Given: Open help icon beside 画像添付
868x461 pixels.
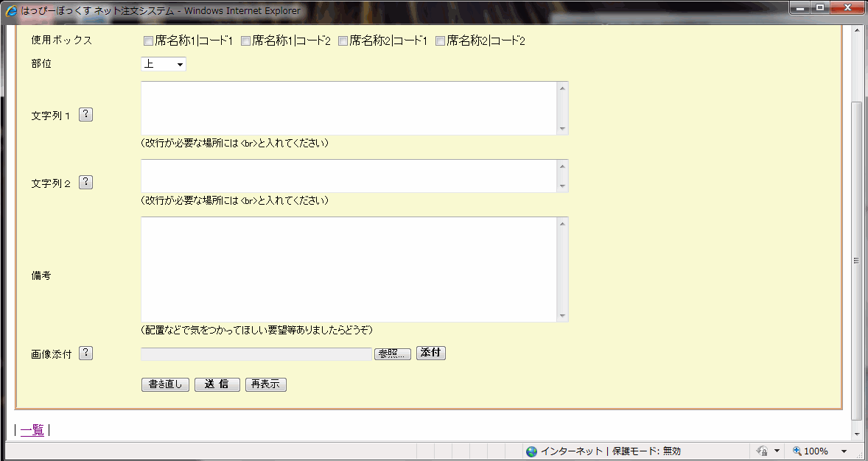Looking at the screenshot, I should click(x=85, y=353).
